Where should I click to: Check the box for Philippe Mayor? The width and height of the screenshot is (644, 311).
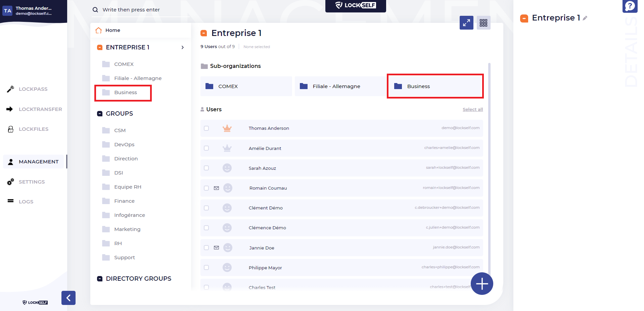click(206, 267)
